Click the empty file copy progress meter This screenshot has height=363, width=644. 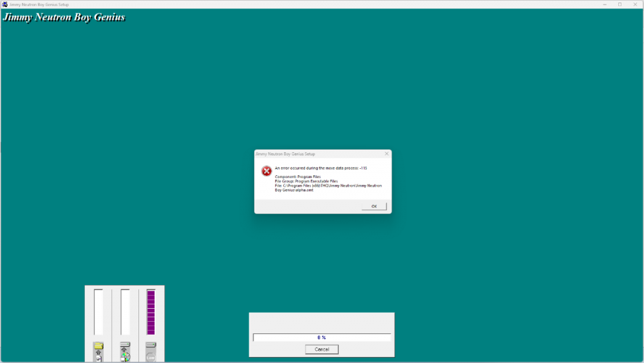[99, 312]
